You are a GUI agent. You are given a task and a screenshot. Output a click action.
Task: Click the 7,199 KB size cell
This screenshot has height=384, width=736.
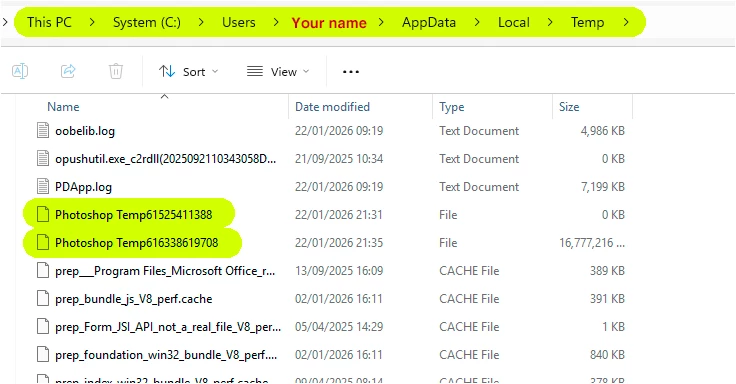pos(603,187)
